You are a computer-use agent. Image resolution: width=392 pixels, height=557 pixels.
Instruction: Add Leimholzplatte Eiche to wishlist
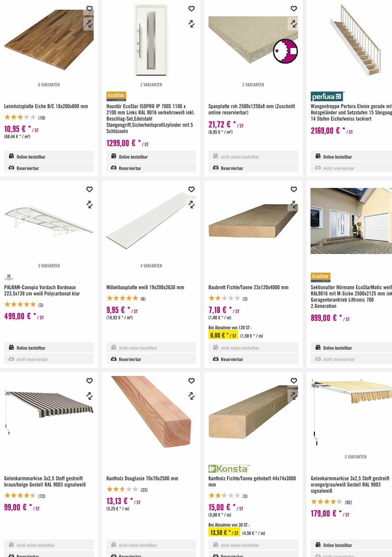click(x=89, y=8)
